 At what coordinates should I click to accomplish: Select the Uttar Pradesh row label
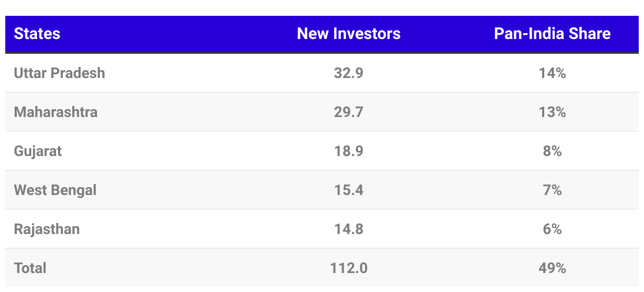(x=60, y=73)
